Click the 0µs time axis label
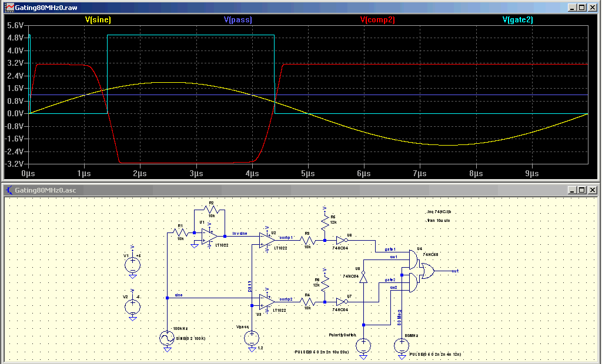Viewport: 602px width, 364px height. coord(28,173)
